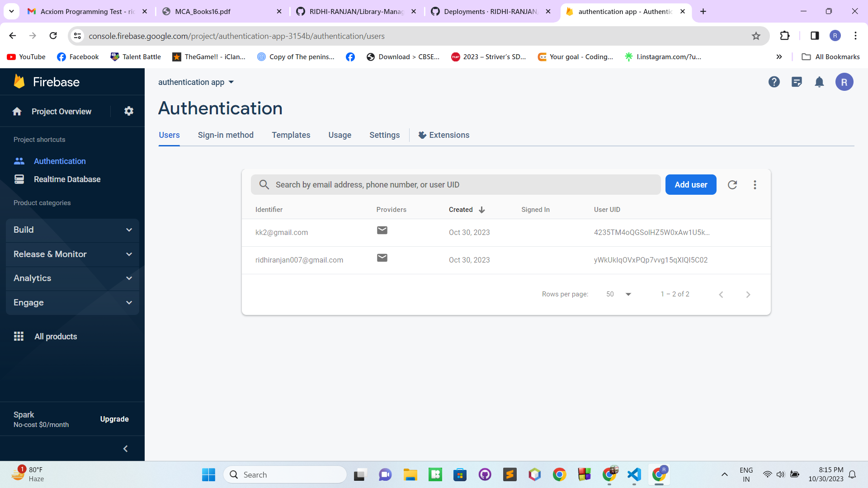Expand the Build category

click(72, 230)
